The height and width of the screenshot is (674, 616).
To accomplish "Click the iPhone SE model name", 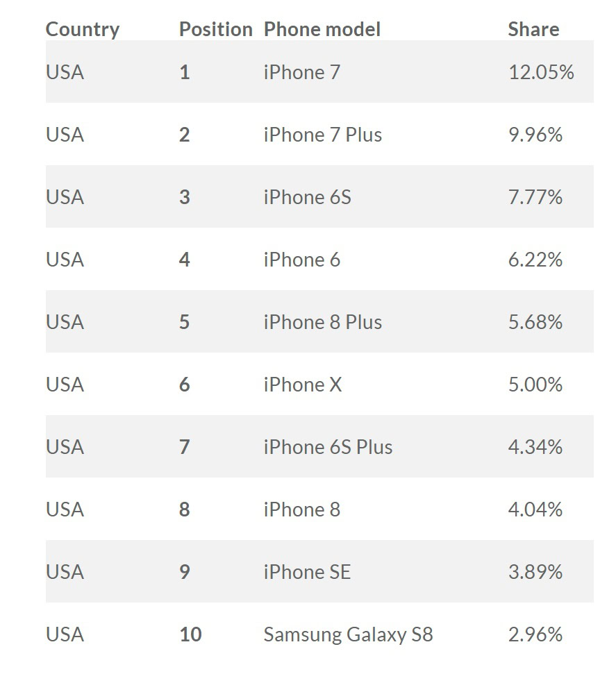I will [x=307, y=572].
